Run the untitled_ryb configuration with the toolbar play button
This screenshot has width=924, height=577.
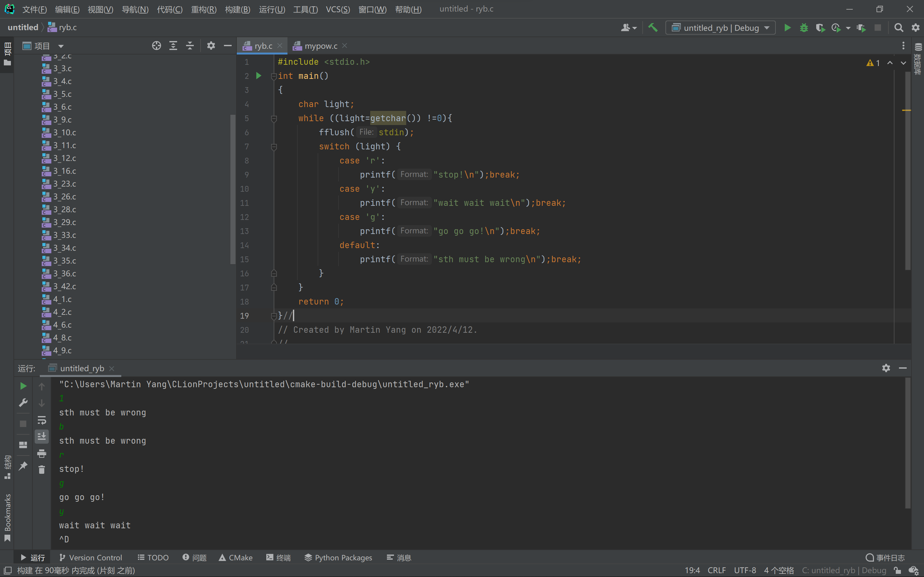787,28
